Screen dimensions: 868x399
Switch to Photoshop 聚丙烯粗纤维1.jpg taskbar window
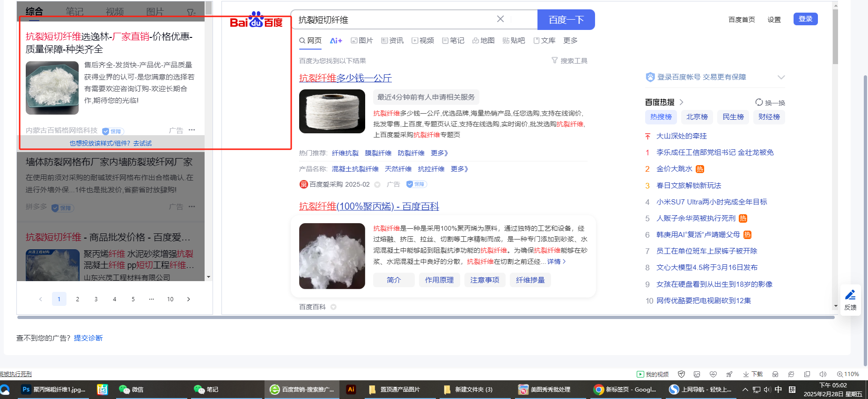tap(54, 389)
